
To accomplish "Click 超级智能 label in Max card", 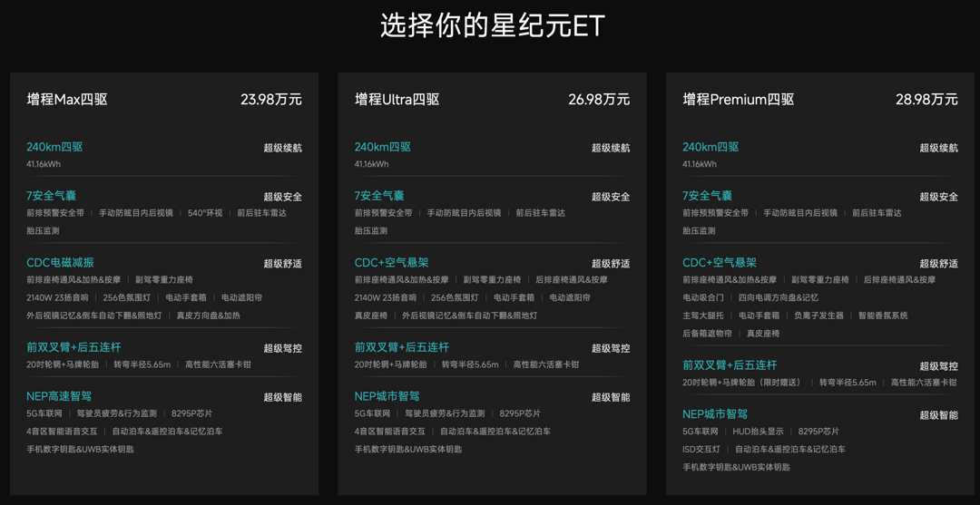I will tap(282, 397).
